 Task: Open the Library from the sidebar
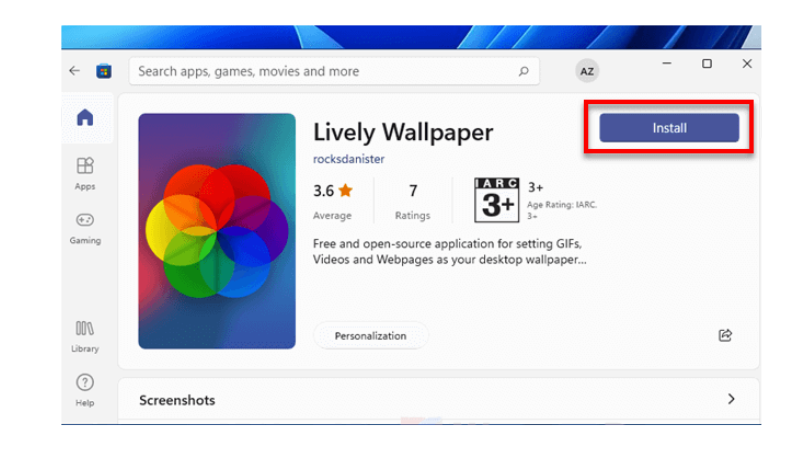point(85,334)
